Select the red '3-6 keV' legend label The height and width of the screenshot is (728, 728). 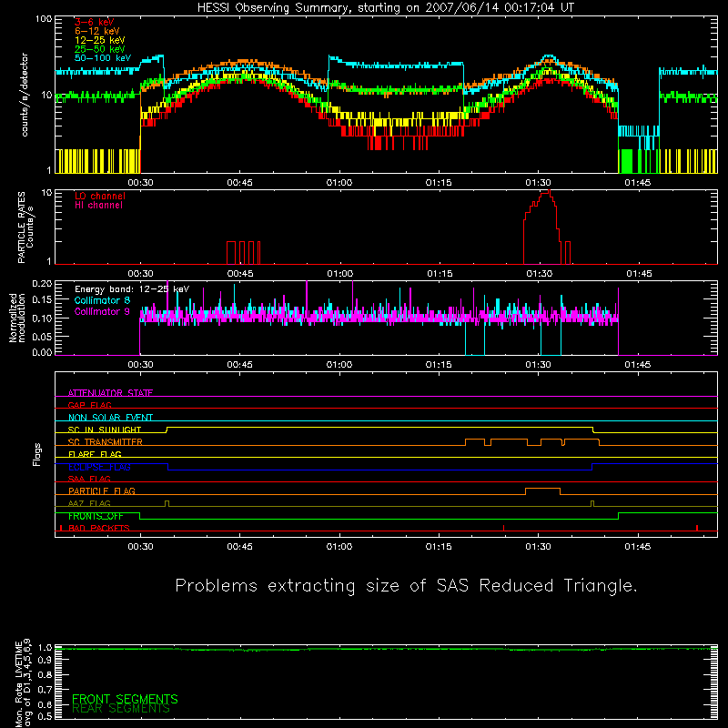coord(95,22)
